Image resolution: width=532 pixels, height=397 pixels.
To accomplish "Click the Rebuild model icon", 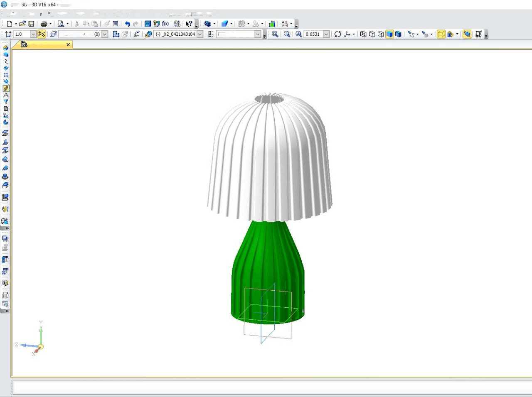I will click(272, 24).
